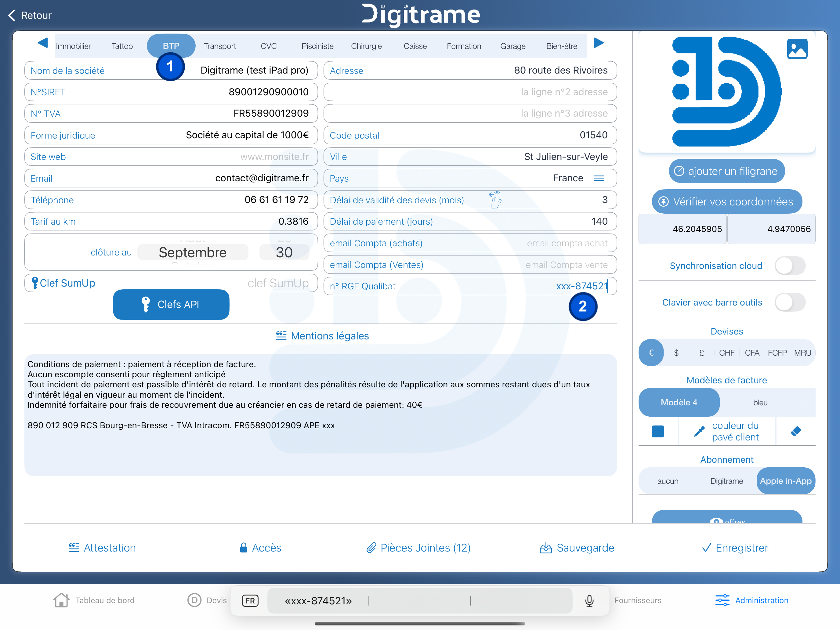Select Modèle 4 invoice template
This screenshot has height=630, width=840.
coord(679,402)
